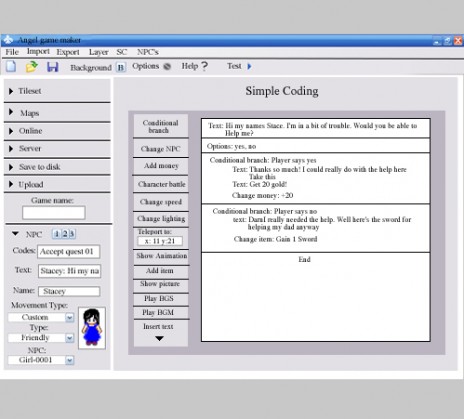Click the Play BGM command button

(161, 313)
